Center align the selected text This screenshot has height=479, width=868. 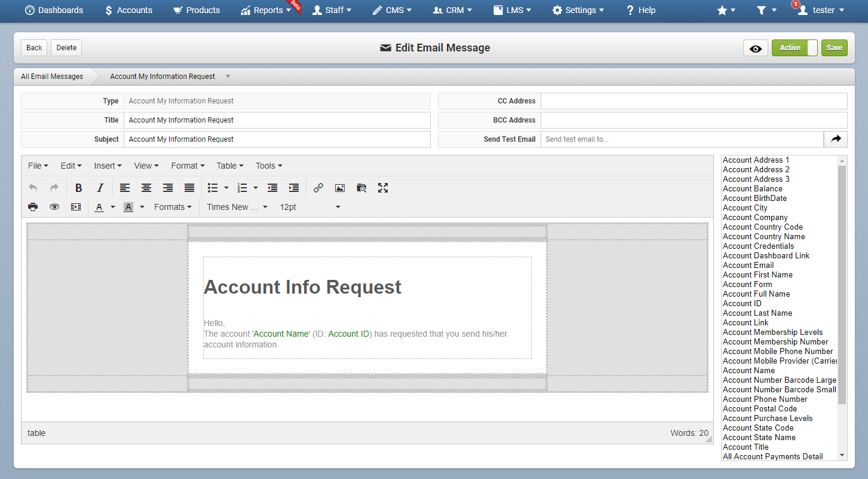point(146,188)
